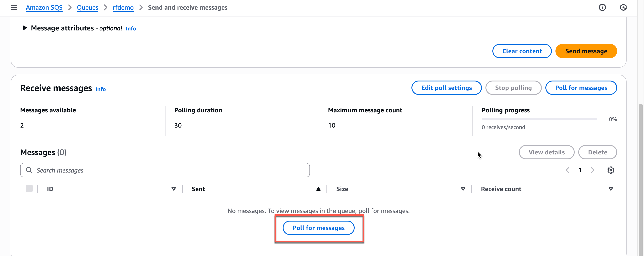
Task: Expand the Message attributes section
Action: click(25, 28)
